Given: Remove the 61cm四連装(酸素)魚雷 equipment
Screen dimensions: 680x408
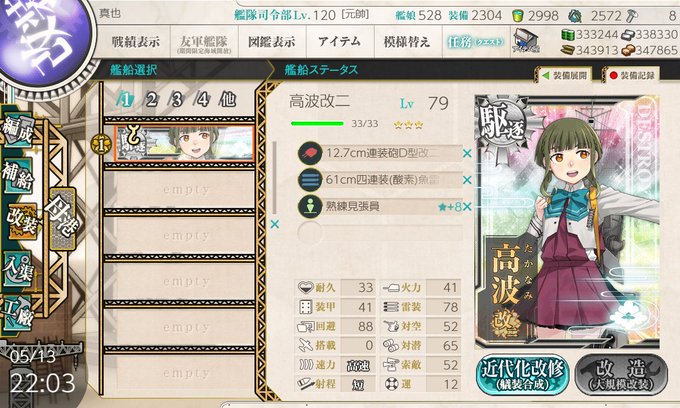Looking at the screenshot, I should pos(467,180).
